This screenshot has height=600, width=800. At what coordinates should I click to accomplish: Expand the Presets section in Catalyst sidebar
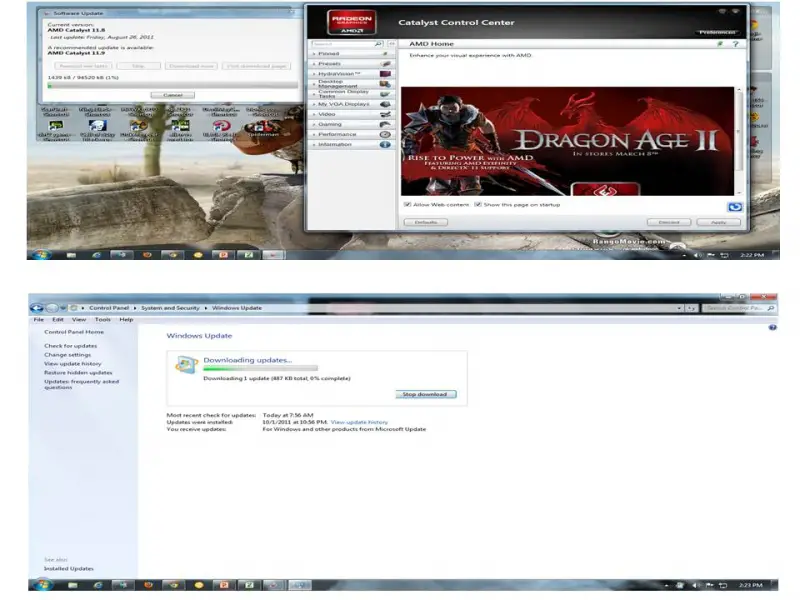pos(351,64)
